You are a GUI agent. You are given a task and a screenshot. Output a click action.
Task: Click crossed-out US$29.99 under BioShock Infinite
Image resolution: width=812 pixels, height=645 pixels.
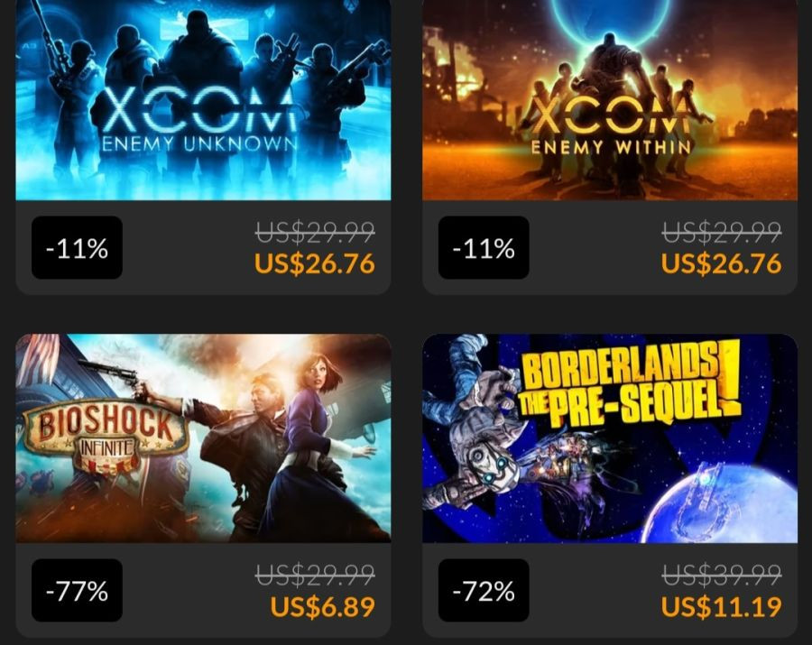(315, 574)
